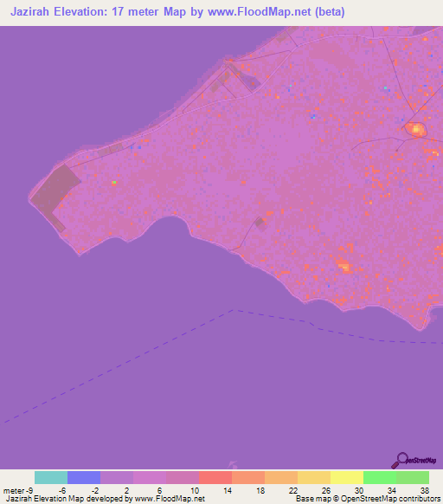Click the legend value '14'
Screen dimensions: 443x504
(228, 491)
